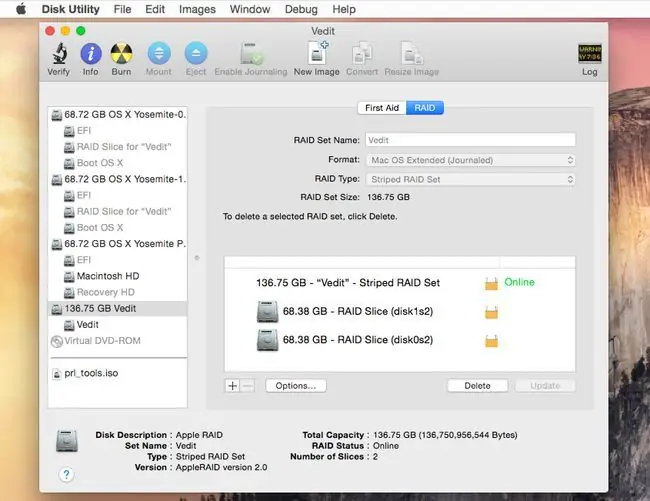Open the Window menu
The width and height of the screenshot is (650, 501).
[x=250, y=9]
